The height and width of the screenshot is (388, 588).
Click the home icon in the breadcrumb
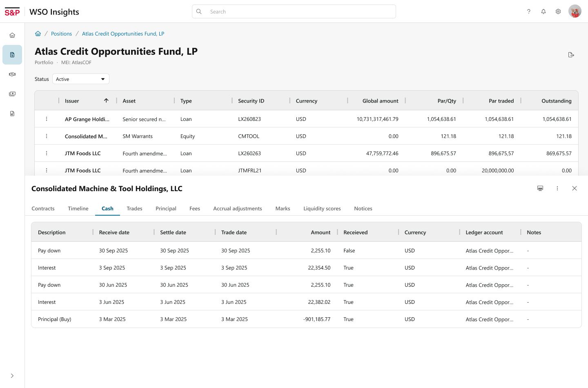point(38,33)
